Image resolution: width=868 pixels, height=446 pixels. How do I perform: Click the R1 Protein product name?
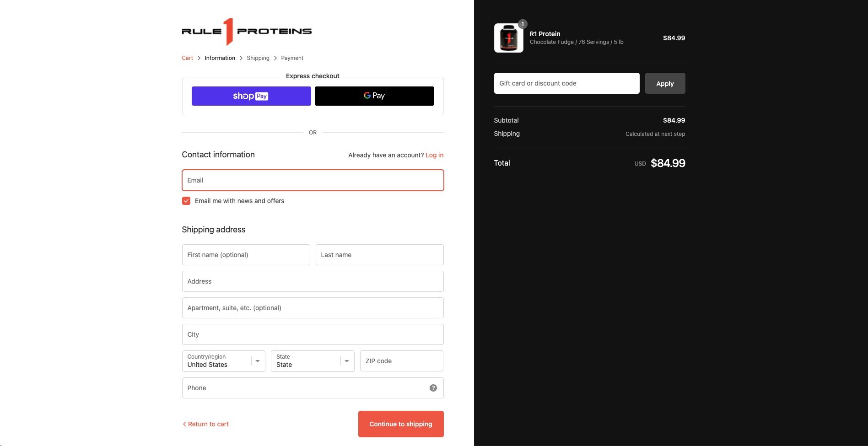tap(545, 34)
